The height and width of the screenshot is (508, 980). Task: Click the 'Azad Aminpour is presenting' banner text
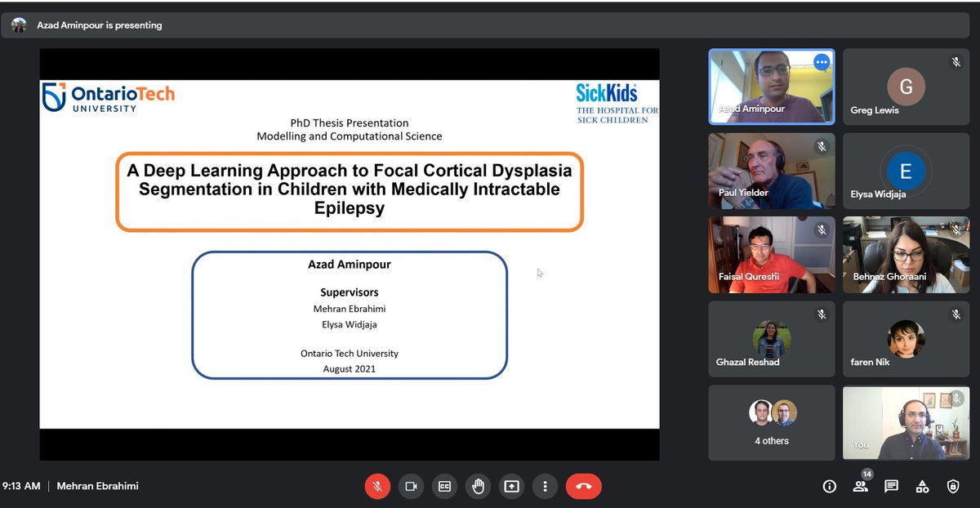click(100, 25)
